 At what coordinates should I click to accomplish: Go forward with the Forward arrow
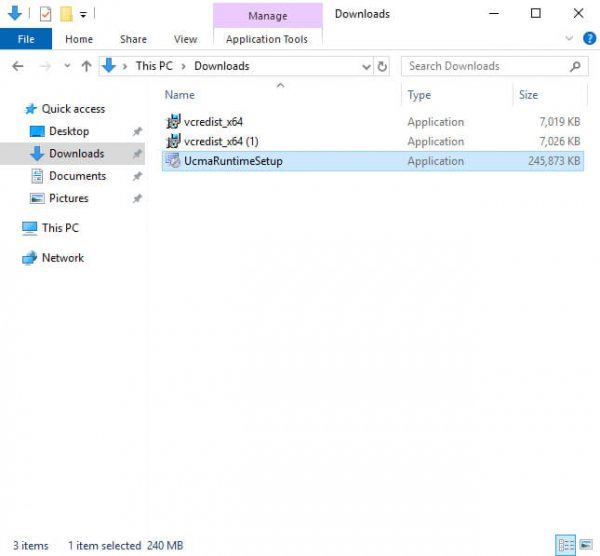click(x=46, y=66)
